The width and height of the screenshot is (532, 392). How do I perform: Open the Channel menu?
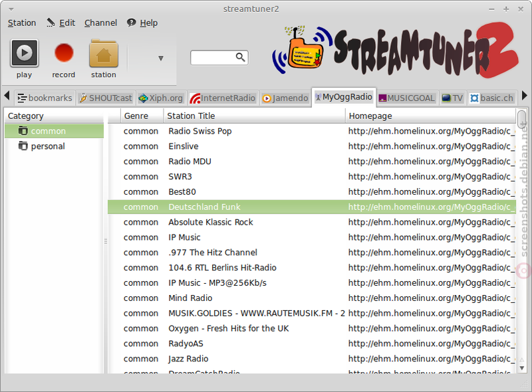coord(100,23)
